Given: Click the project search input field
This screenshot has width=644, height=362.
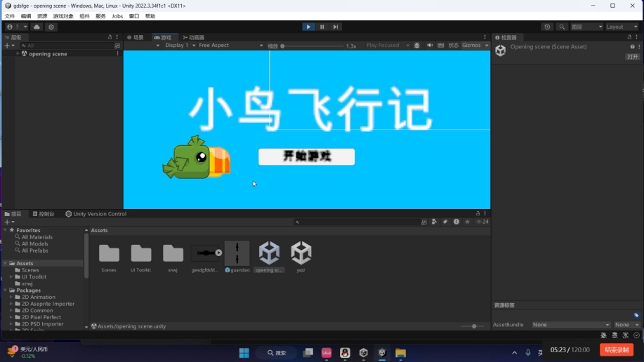Looking at the screenshot, I should pos(358,222).
